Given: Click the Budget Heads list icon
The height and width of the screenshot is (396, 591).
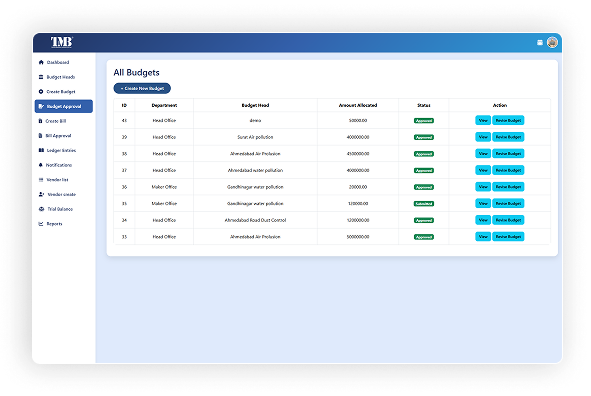Looking at the screenshot, I should pyautogui.click(x=41, y=77).
